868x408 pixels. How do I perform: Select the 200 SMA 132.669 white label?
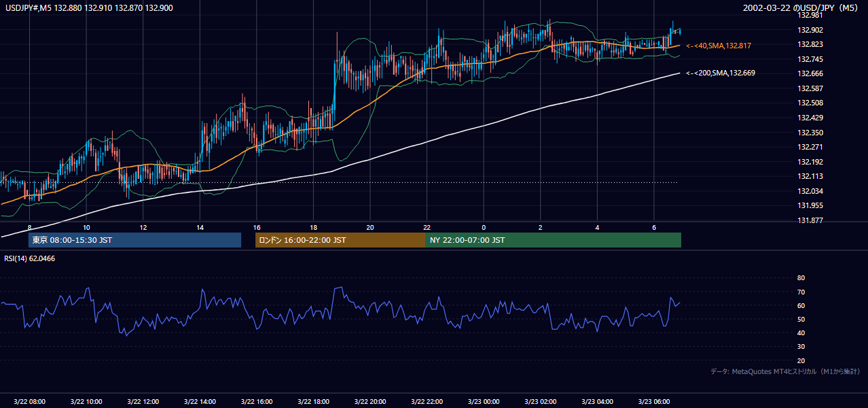[721, 73]
